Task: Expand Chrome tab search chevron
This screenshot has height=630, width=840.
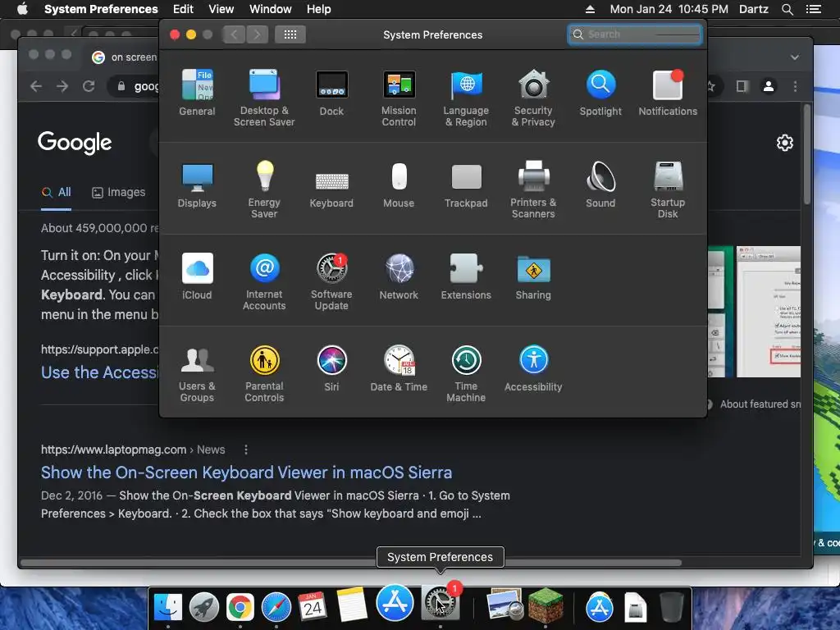Action: click(795, 57)
